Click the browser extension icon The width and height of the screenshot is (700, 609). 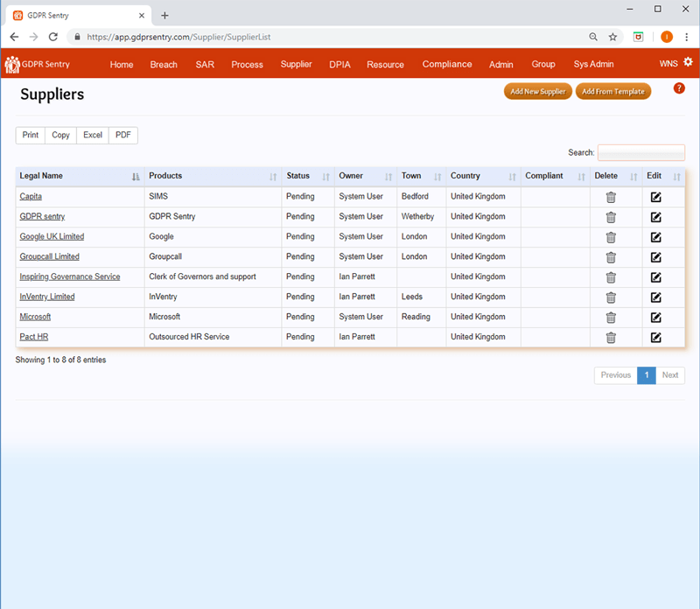639,37
